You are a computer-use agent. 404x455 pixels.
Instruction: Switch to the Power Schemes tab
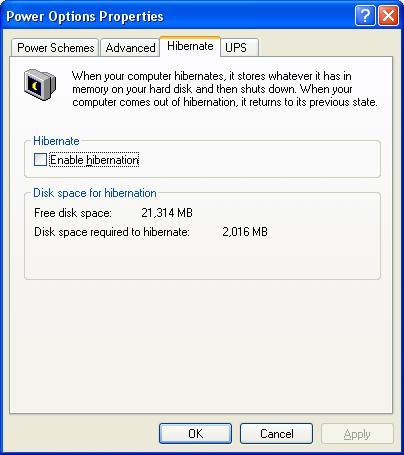coord(55,48)
